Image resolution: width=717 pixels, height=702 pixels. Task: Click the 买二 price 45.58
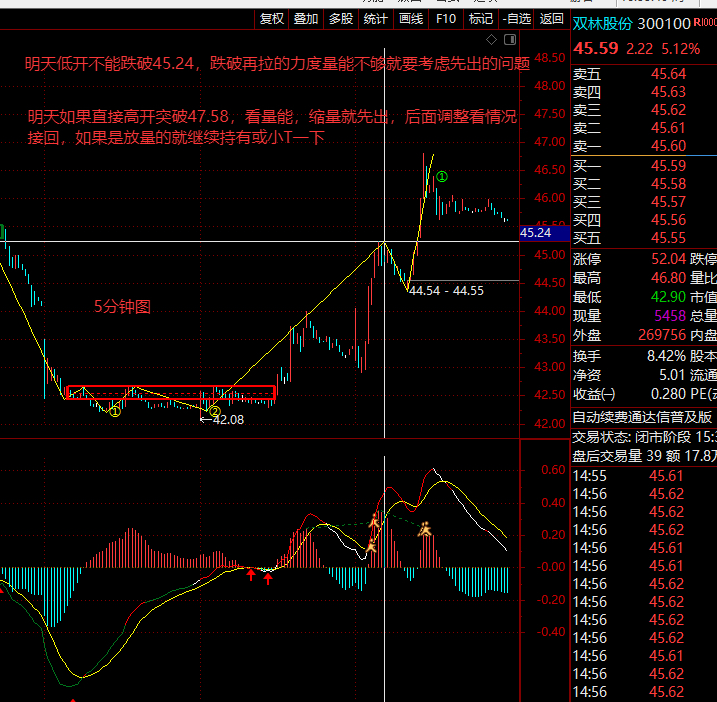669,184
